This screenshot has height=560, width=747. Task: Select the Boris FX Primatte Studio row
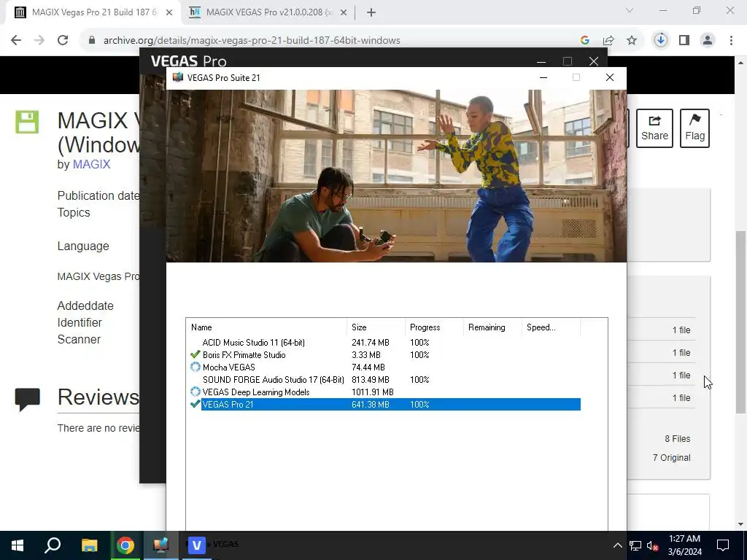(x=384, y=355)
